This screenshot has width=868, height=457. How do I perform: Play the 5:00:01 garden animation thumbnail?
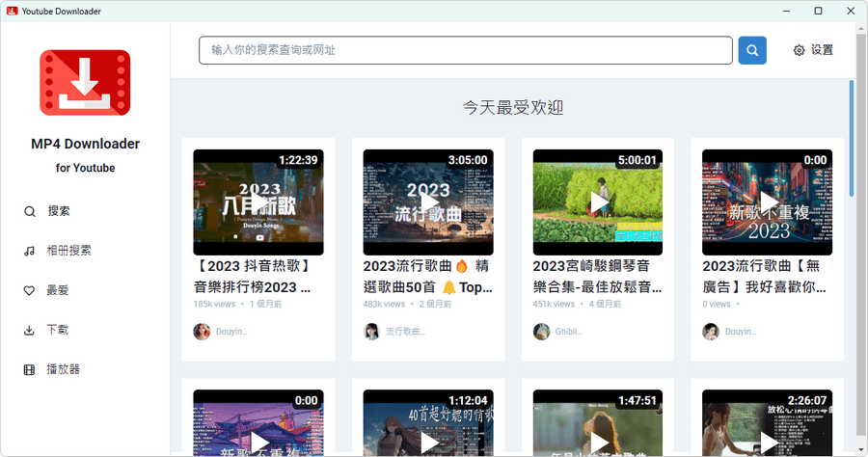click(598, 202)
